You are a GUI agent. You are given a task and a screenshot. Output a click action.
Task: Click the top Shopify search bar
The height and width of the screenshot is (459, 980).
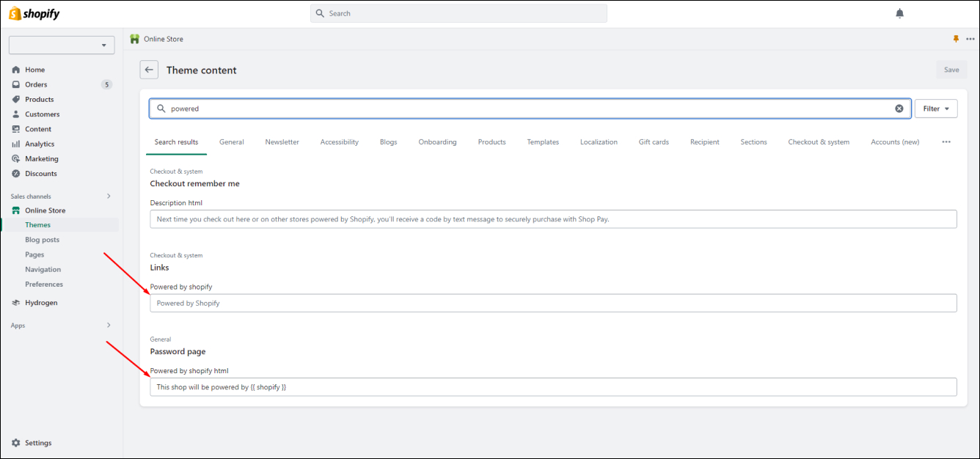click(x=458, y=13)
